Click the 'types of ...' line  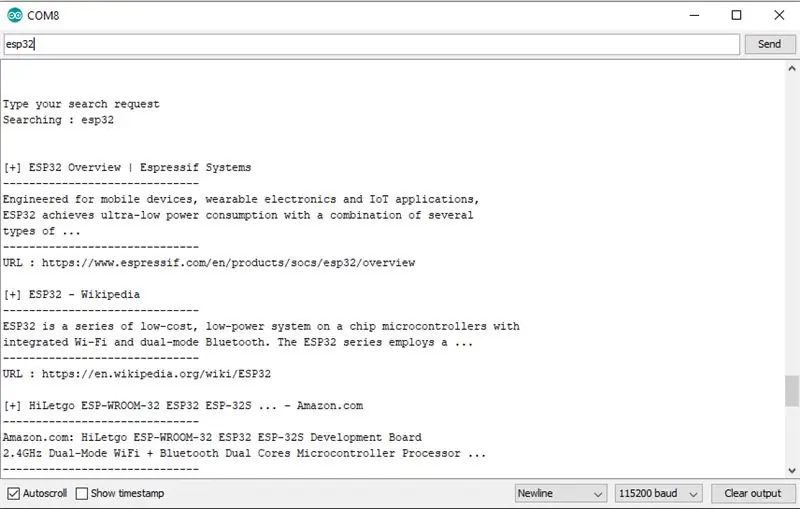41,231
